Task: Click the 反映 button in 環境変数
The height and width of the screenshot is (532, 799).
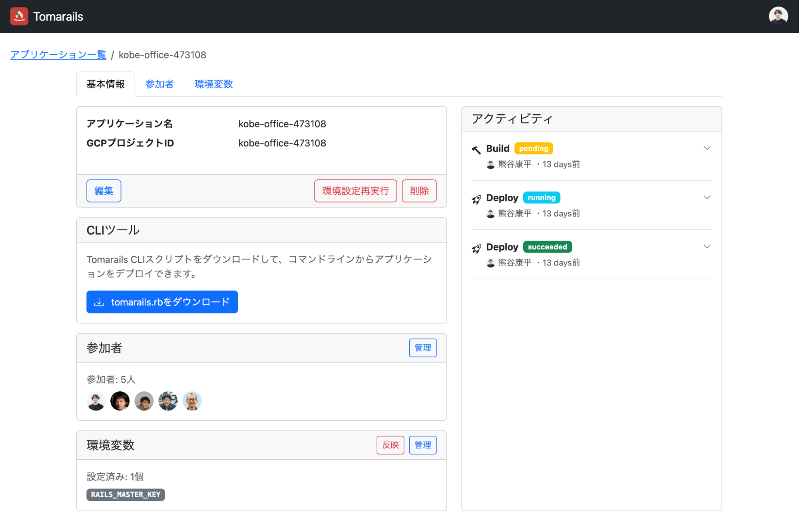Action: (390, 445)
